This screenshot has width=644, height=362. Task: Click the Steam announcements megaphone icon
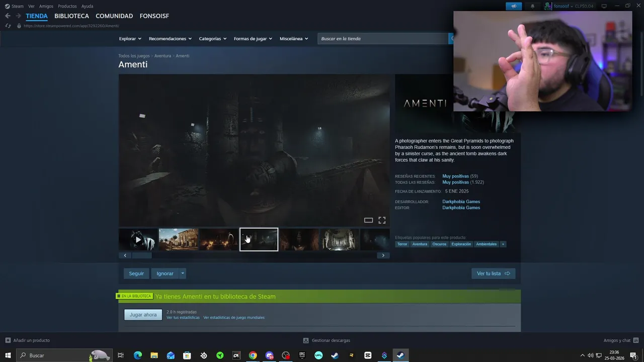pyautogui.click(x=514, y=6)
